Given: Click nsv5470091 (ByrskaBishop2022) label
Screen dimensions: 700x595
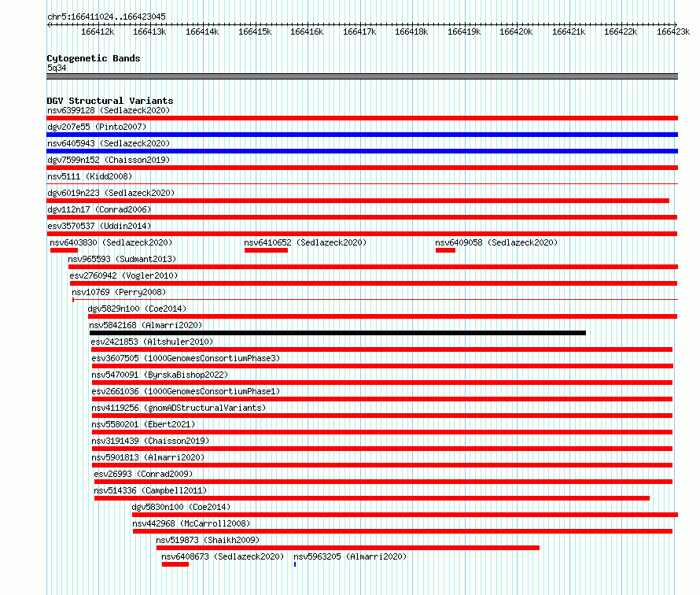Looking at the screenshot, I should click(x=160, y=375).
